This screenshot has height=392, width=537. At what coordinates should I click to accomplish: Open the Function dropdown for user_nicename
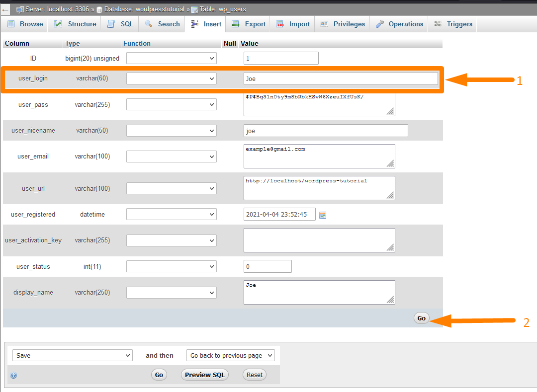(171, 130)
